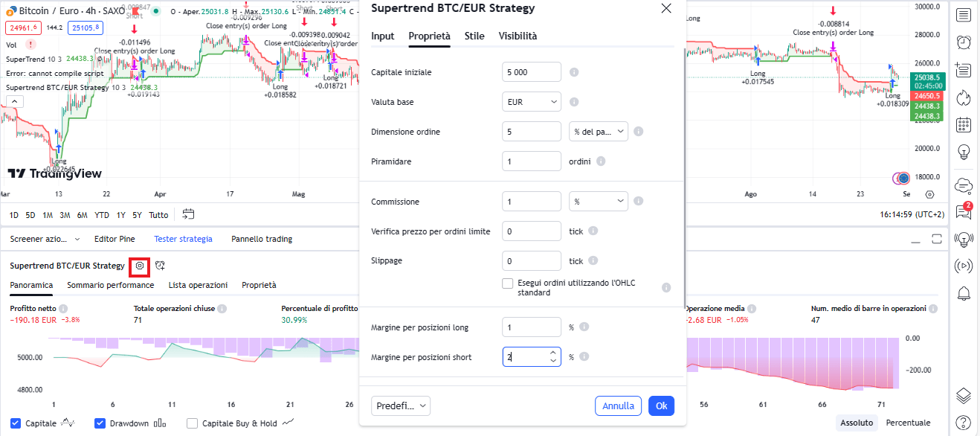Click the help question mark icon
The height and width of the screenshot is (436, 980).
pyautogui.click(x=964, y=423)
